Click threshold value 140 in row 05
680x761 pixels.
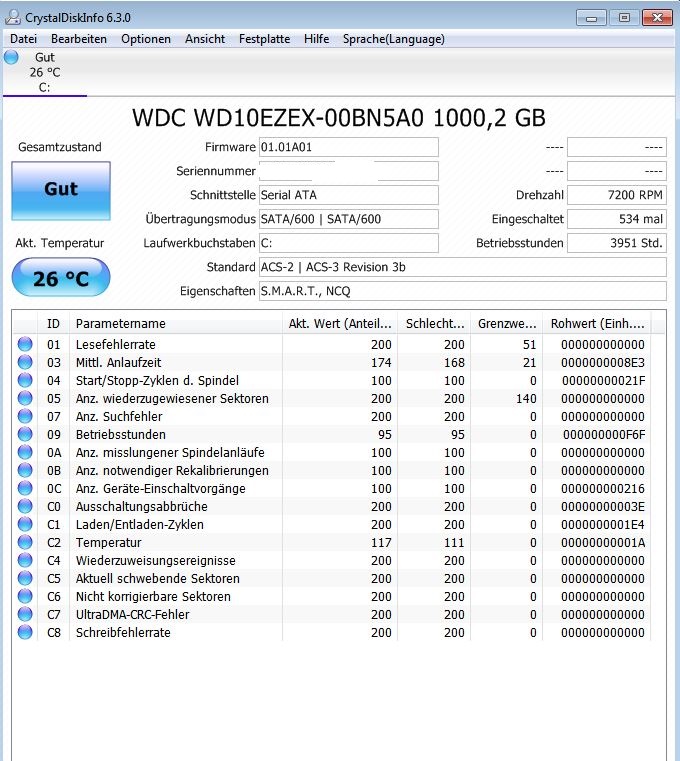pos(526,398)
